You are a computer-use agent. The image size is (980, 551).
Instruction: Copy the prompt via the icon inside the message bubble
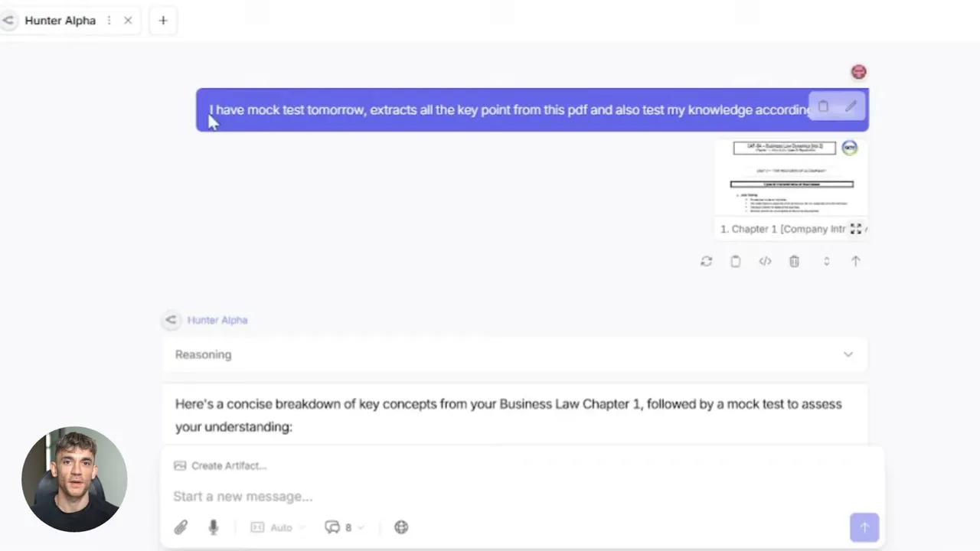pyautogui.click(x=823, y=106)
